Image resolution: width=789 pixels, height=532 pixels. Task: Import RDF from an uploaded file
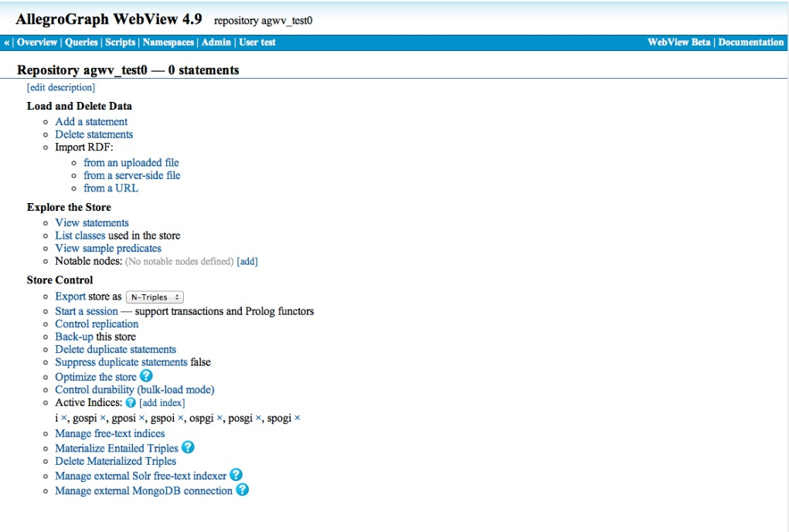tap(131, 162)
